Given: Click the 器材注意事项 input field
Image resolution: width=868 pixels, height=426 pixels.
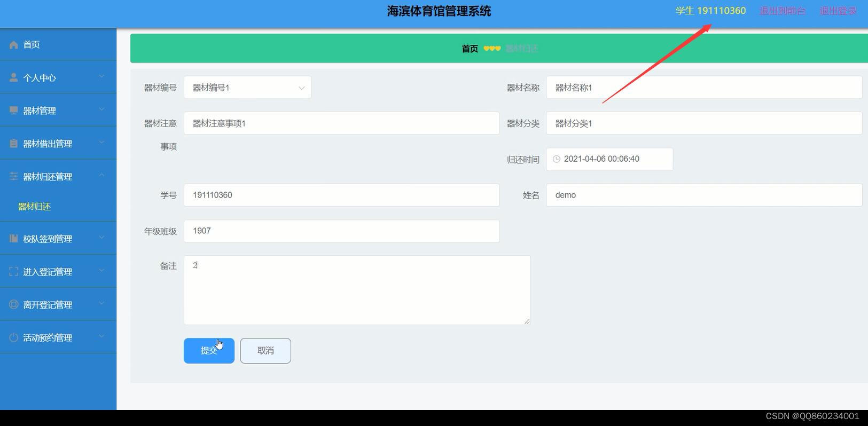Looking at the screenshot, I should tap(342, 123).
